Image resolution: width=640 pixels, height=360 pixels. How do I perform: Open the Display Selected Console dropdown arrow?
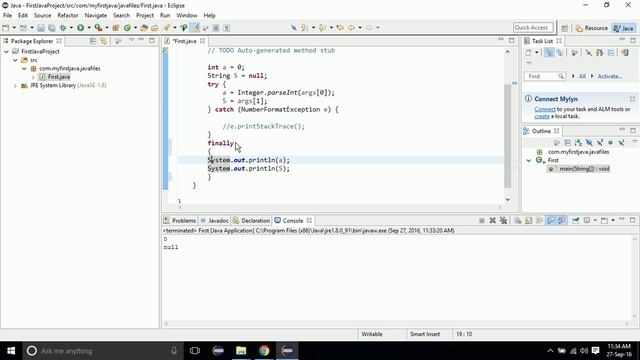pyautogui.click(x=595, y=220)
